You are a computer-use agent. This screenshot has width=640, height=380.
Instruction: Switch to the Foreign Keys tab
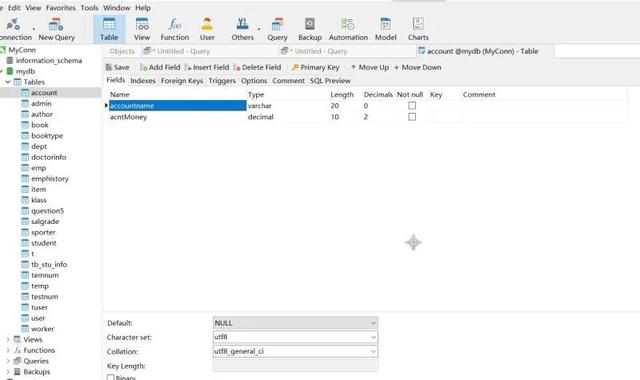tap(182, 81)
